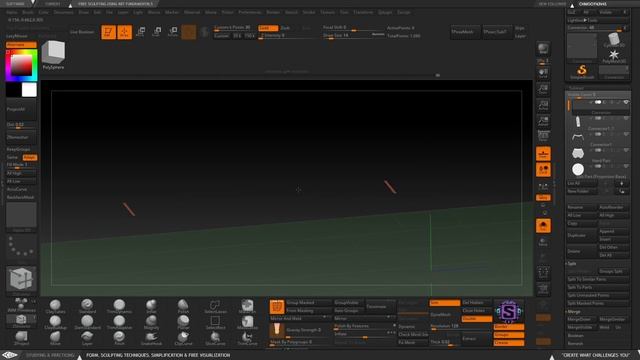Screen dimensions: 640x360
Task: Select the DamStandard brush
Action: tap(87, 322)
